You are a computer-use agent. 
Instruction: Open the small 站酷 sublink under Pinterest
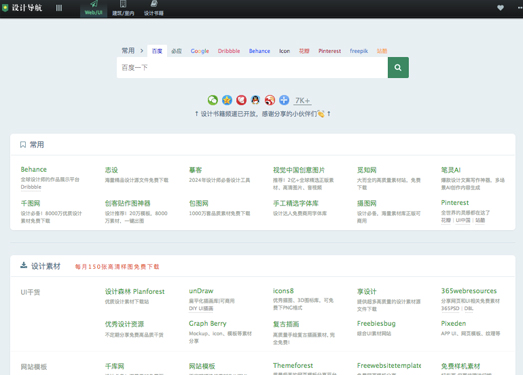(x=480, y=220)
